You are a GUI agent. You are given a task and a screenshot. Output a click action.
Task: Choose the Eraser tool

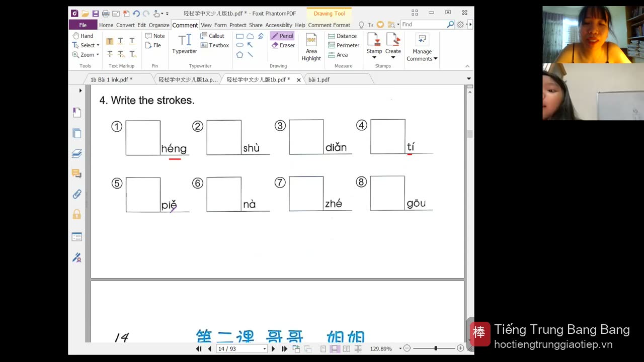pos(283,45)
